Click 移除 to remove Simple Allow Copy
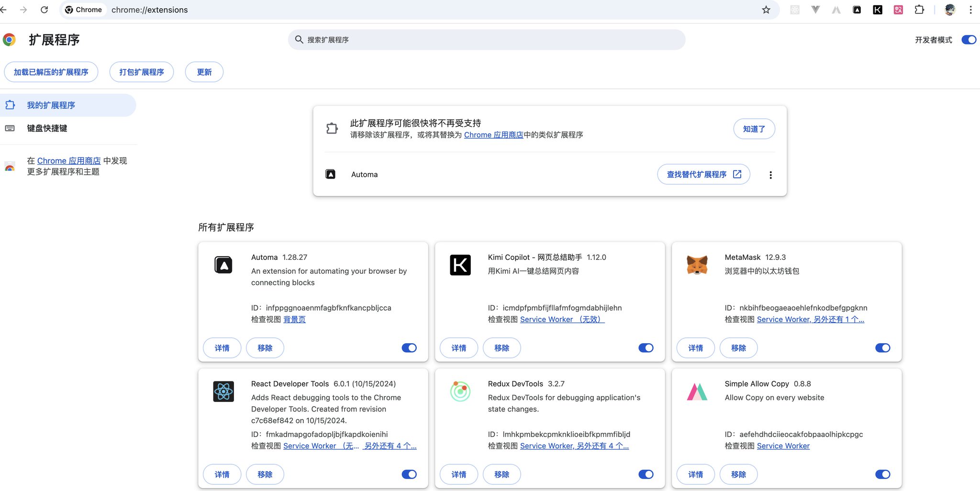Screen dimensions: 980x491 739,474
